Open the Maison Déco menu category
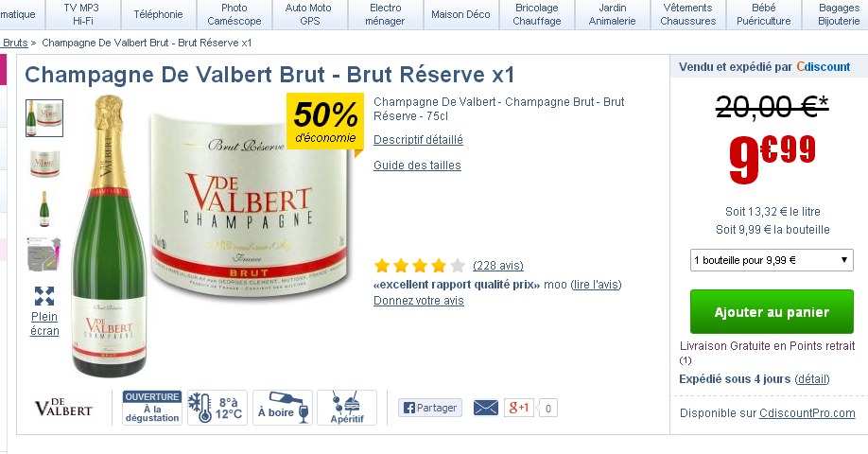This screenshot has width=868, height=454. click(x=460, y=14)
